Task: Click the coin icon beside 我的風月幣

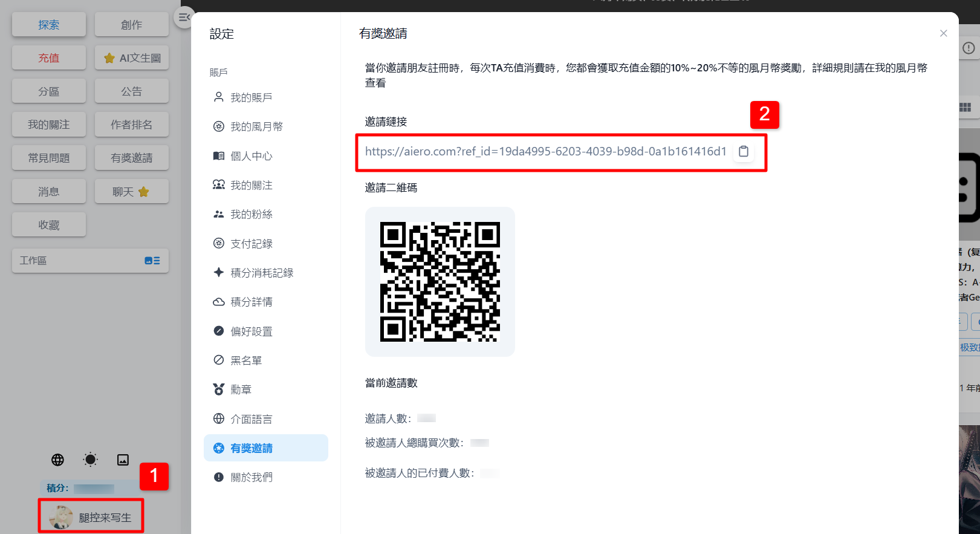Action: point(219,126)
